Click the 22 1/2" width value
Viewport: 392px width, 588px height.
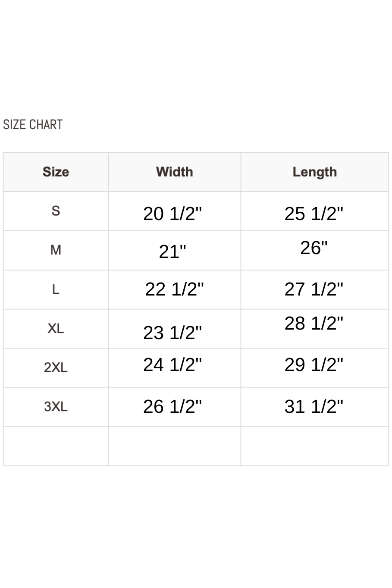coord(174,289)
